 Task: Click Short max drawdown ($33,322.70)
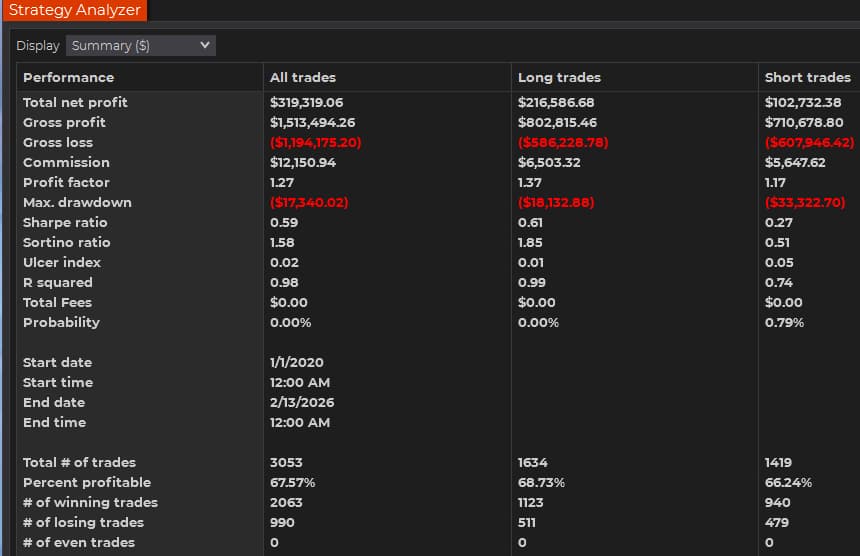805,202
